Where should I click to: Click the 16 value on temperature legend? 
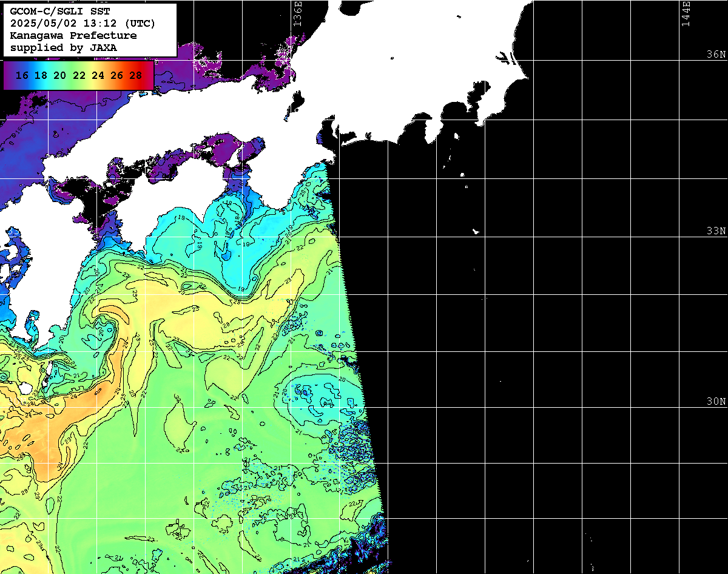click(x=22, y=75)
